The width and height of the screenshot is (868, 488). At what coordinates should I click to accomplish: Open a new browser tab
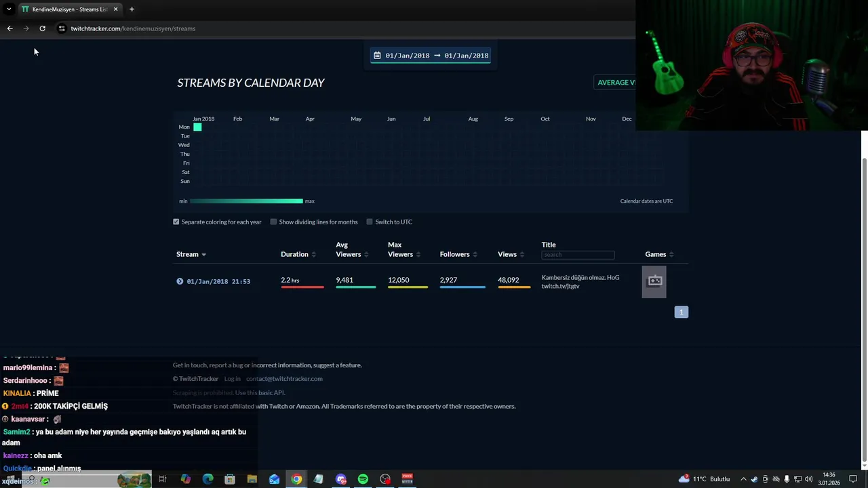[132, 9]
